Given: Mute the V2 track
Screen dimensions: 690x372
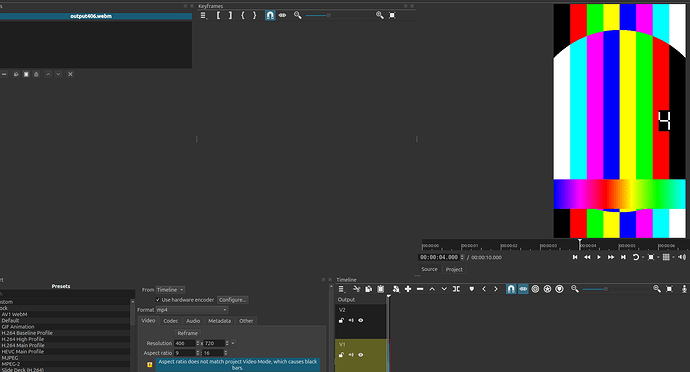Looking at the screenshot, I should click(x=351, y=320).
